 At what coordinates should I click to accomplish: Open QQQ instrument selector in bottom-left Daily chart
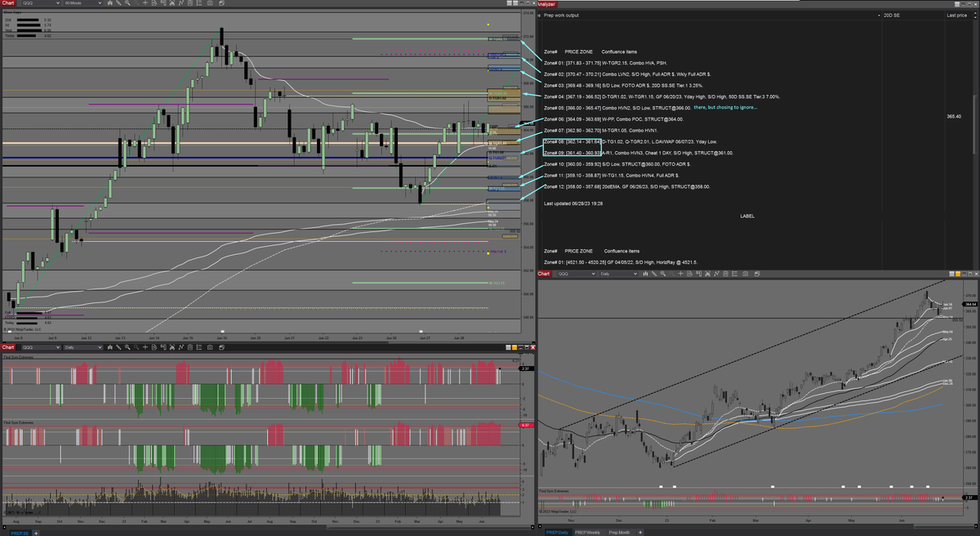(41, 347)
